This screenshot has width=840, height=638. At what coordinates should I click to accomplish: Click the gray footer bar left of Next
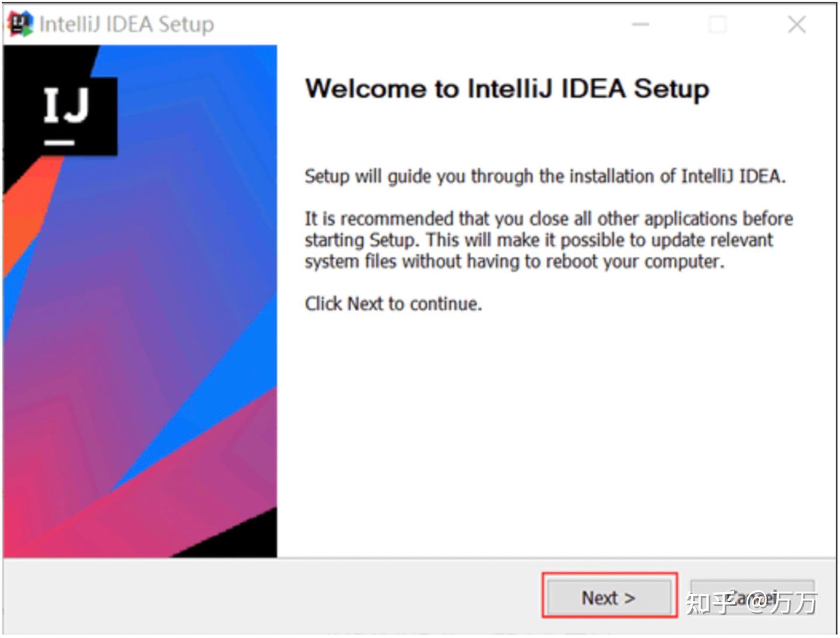(271, 597)
